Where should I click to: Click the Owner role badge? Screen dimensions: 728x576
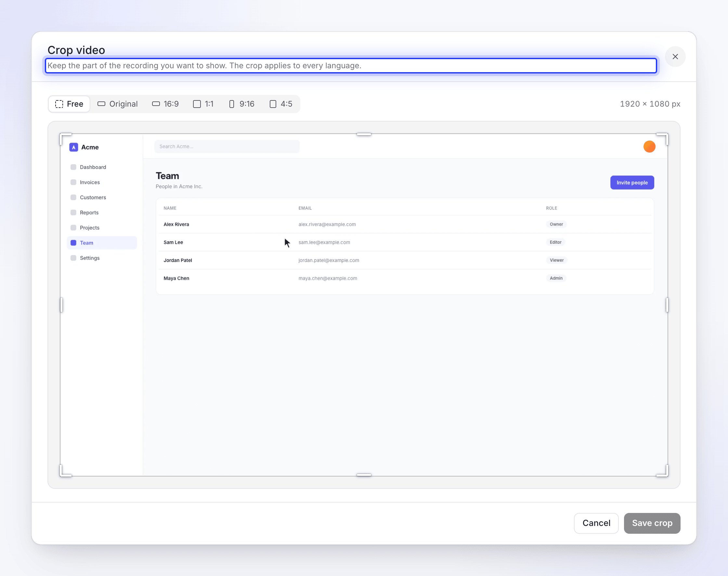click(x=556, y=224)
